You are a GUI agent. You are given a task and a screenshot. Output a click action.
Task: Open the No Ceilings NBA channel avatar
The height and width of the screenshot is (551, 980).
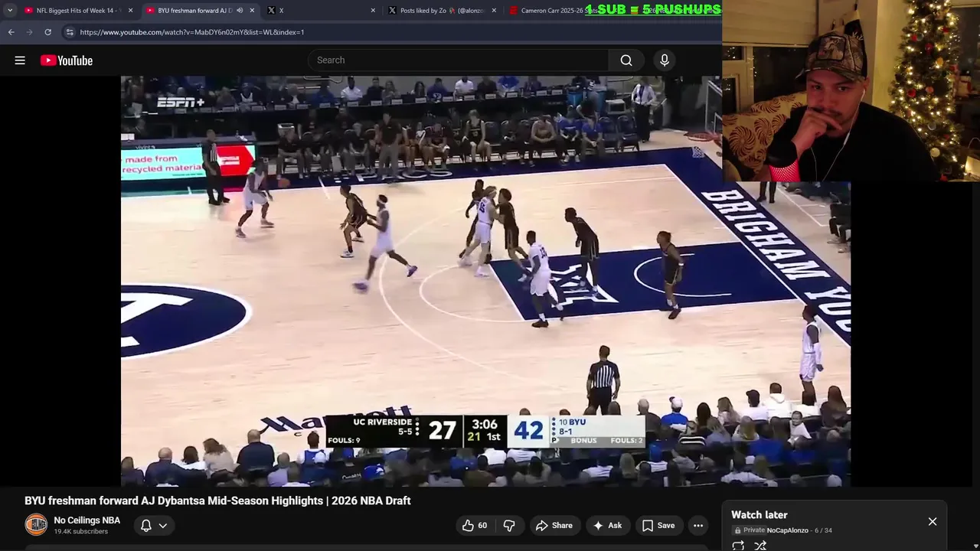36,525
